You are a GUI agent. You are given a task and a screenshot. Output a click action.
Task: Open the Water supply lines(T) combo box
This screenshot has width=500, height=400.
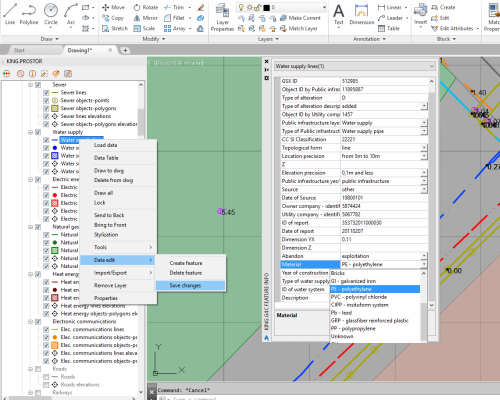[x=355, y=66]
